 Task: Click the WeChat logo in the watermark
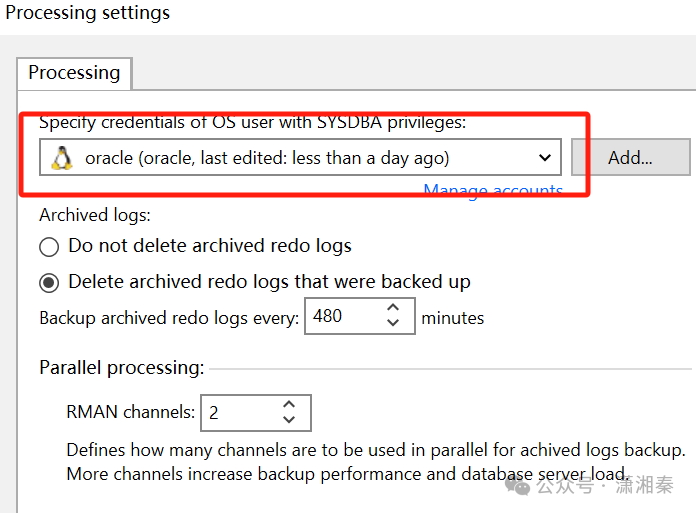coord(519,486)
